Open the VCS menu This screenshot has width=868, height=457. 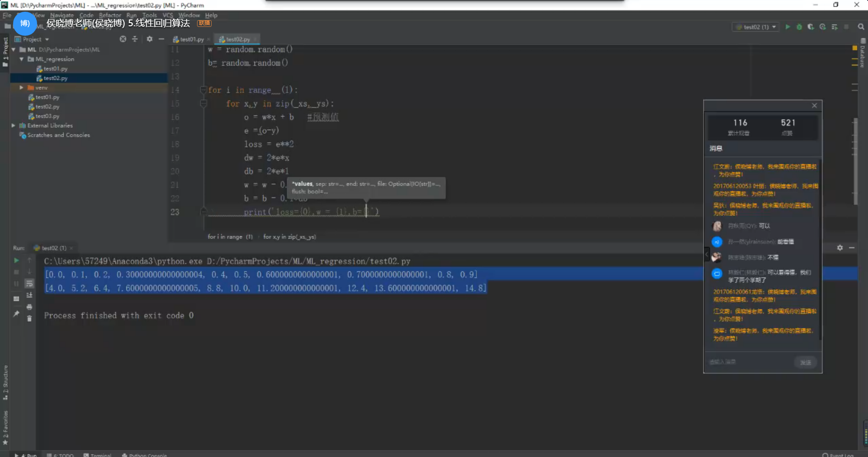click(x=168, y=15)
